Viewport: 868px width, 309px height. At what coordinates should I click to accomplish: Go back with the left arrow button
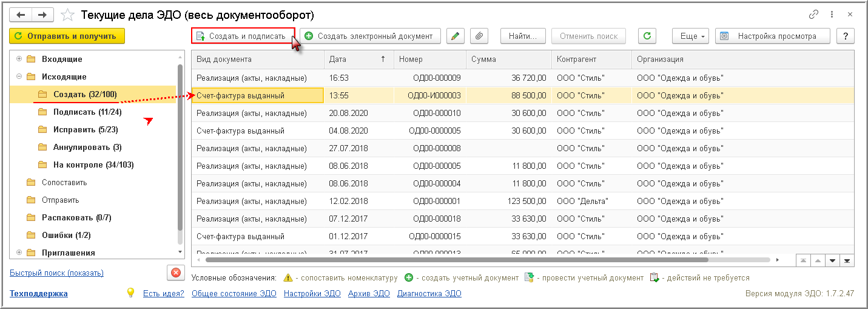point(20,14)
